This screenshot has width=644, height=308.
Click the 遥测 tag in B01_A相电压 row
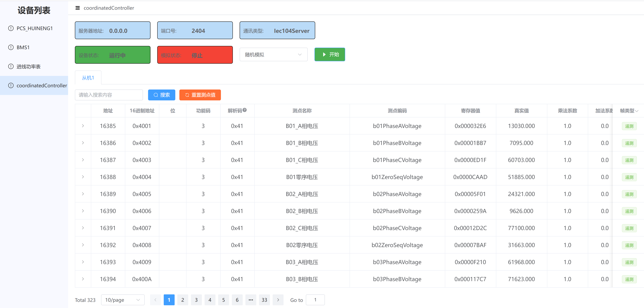click(629, 126)
